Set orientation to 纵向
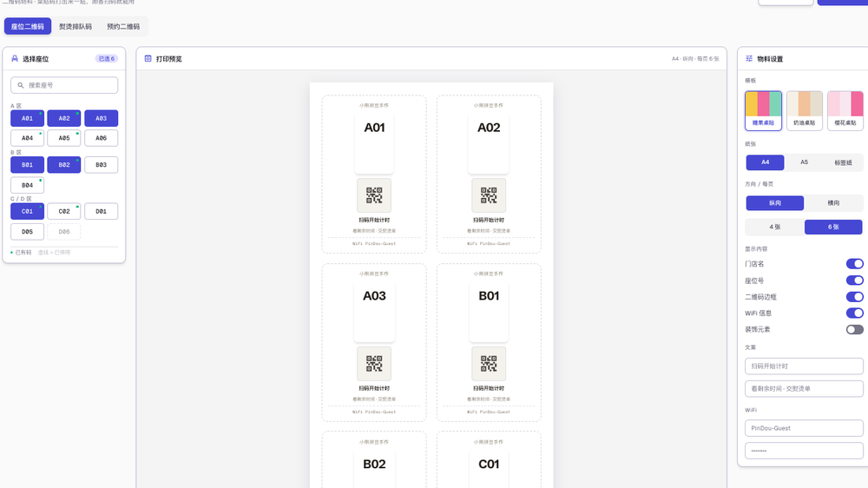This screenshot has height=488, width=868. [x=775, y=202]
